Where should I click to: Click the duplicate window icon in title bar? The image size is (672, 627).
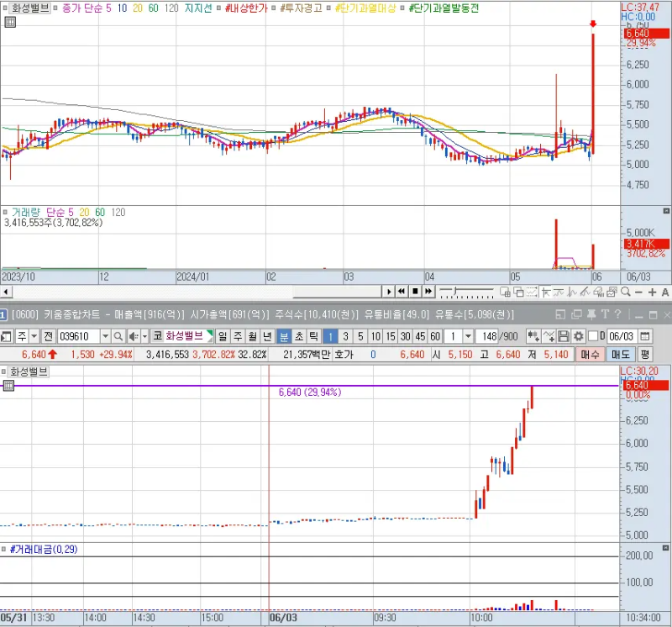pyautogui.click(x=576, y=315)
